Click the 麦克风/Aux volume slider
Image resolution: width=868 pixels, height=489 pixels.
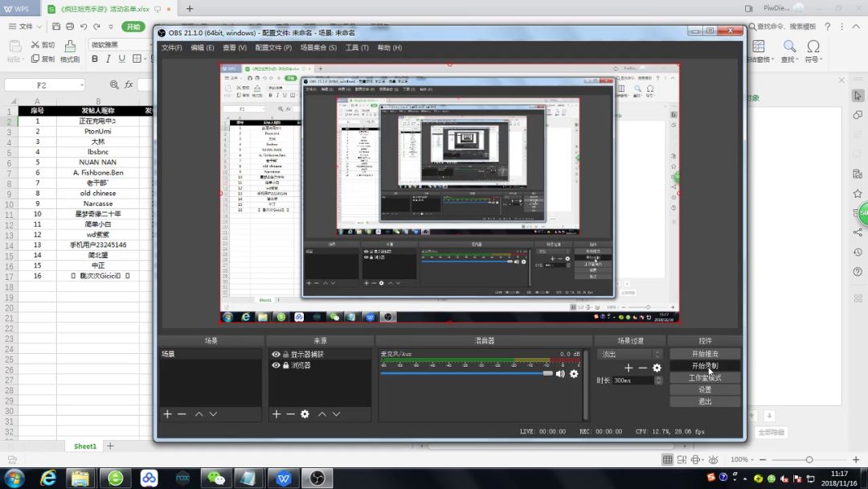point(466,374)
